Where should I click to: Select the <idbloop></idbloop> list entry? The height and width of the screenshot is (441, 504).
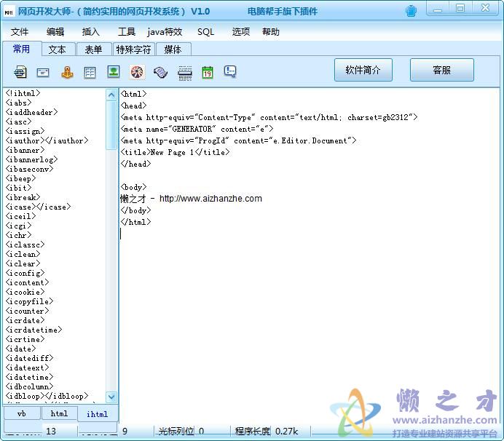47,396
